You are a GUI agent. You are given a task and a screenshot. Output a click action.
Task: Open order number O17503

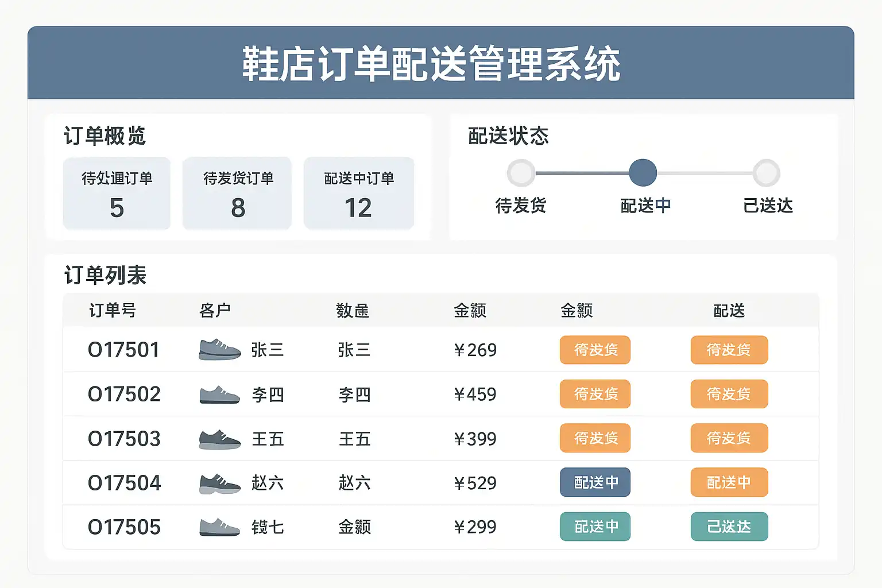coord(124,439)
